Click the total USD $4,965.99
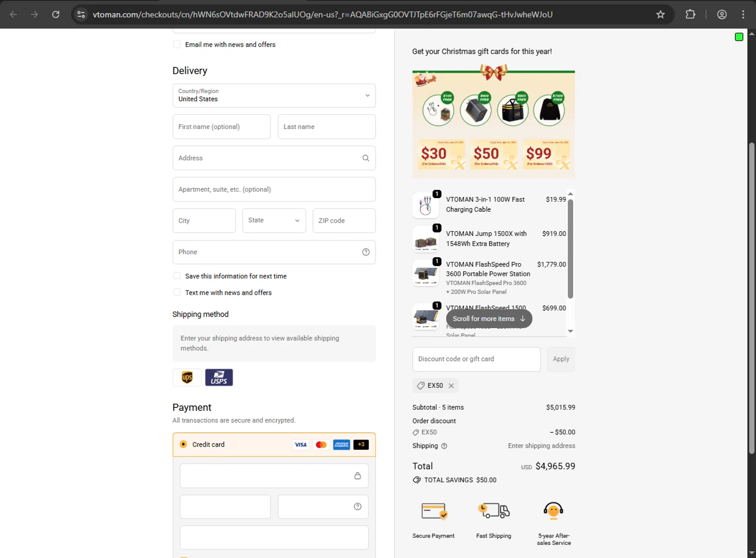 tap(548, 466)
